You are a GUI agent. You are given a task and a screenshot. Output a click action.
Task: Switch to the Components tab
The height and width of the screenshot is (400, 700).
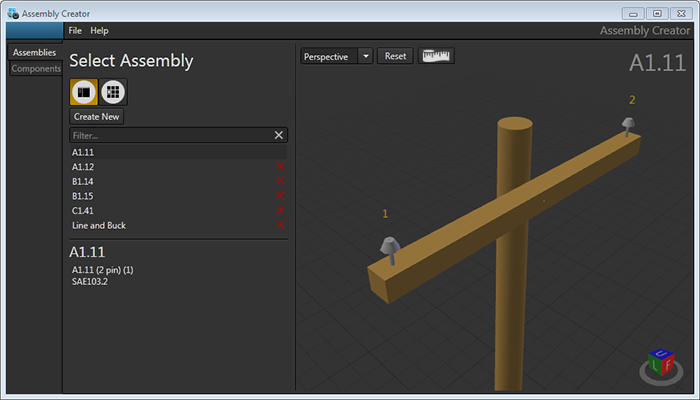click(x=36, y=69)
